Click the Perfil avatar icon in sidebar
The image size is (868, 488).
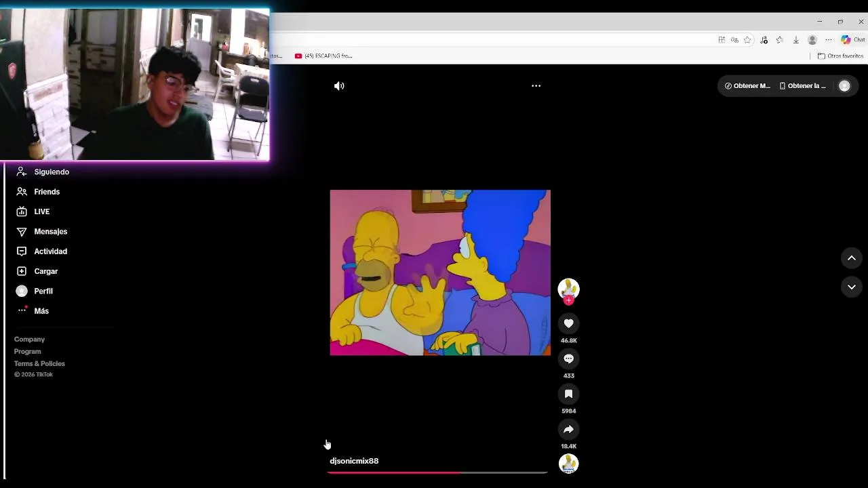pyautogui.click(x=22, y=291)
